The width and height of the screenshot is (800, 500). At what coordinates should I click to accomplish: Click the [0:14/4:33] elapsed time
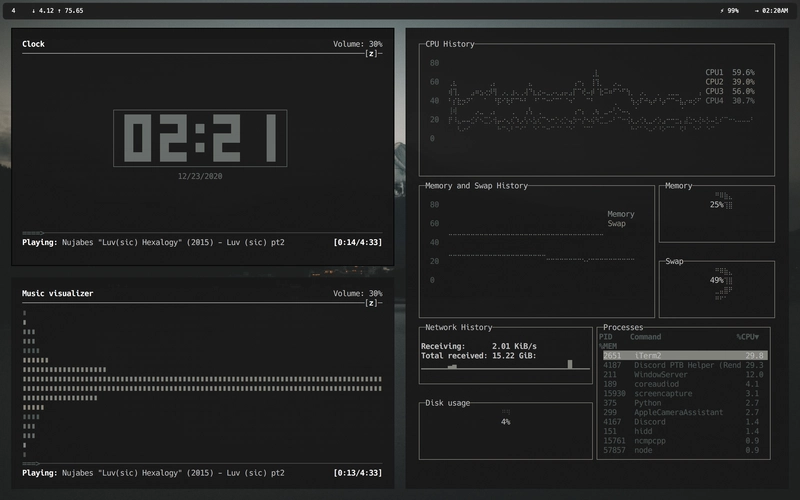click(358, 242)
